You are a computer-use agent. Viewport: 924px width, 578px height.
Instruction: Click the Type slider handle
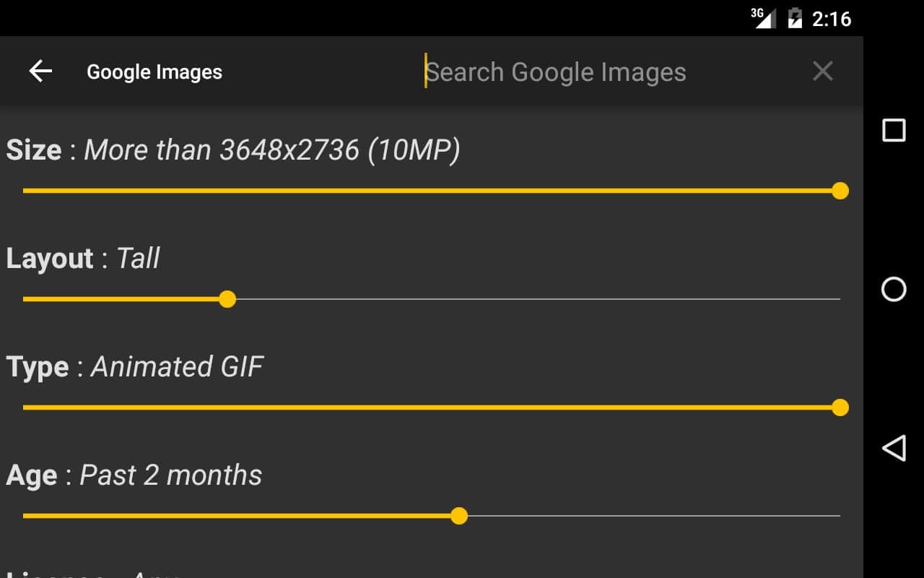(x=840, y=407)
